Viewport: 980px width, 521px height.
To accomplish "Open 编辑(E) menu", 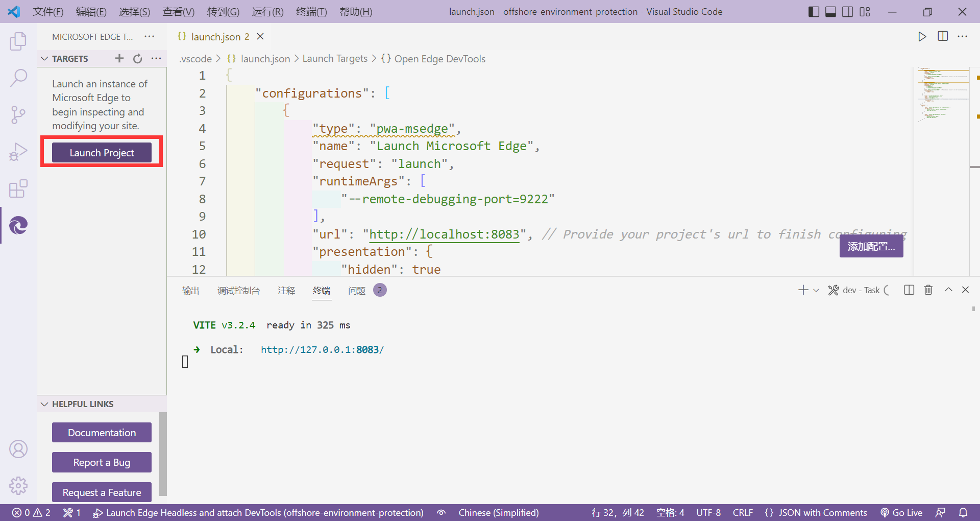I will coord(91,11).
